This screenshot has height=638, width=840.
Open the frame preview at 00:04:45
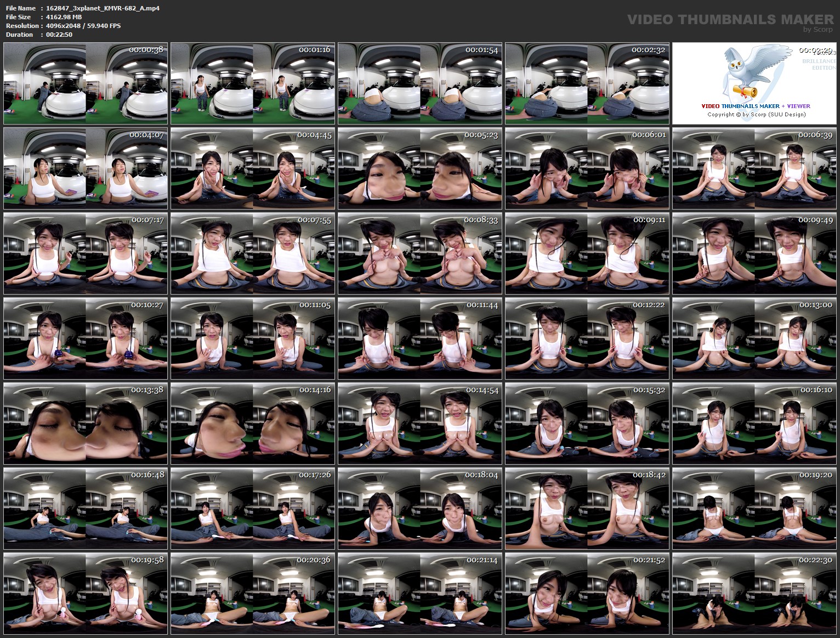(252, 167)
